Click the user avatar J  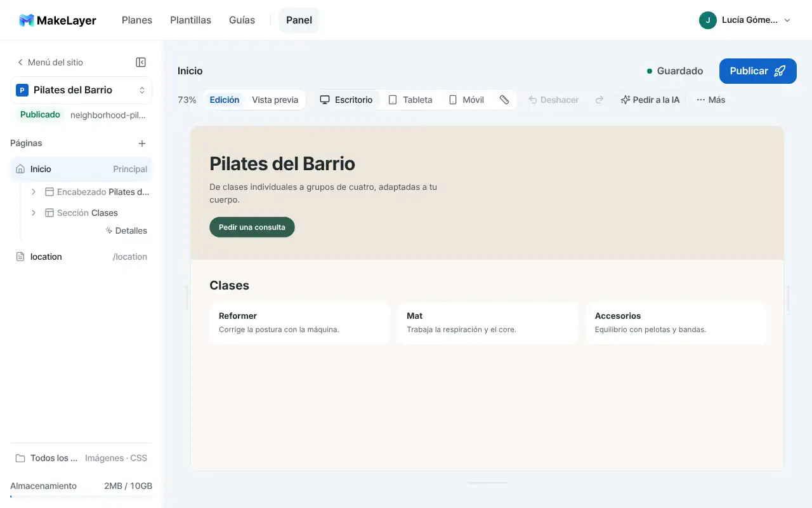pos(708,20)
